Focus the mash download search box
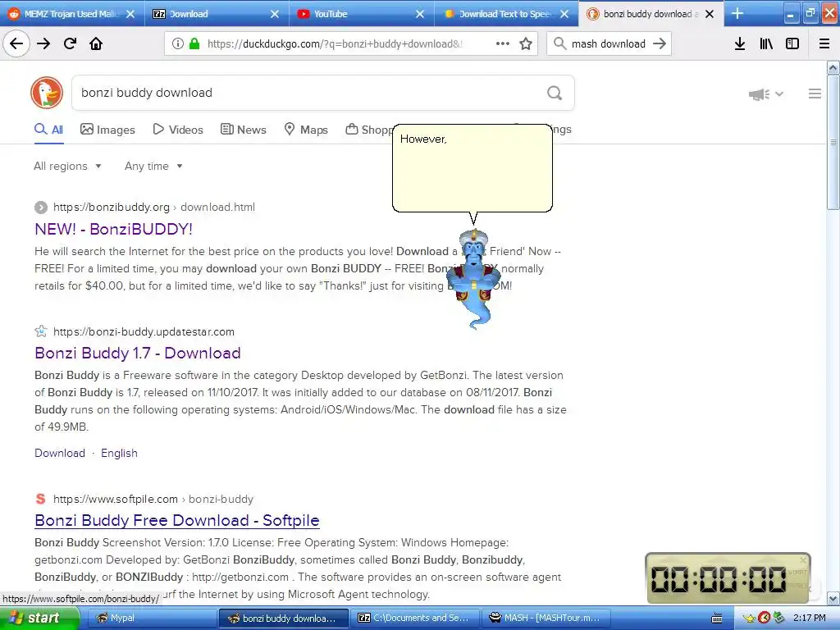The height and width of the screenshot is (630, 840). pyautogui.click(x=608, y=44)
